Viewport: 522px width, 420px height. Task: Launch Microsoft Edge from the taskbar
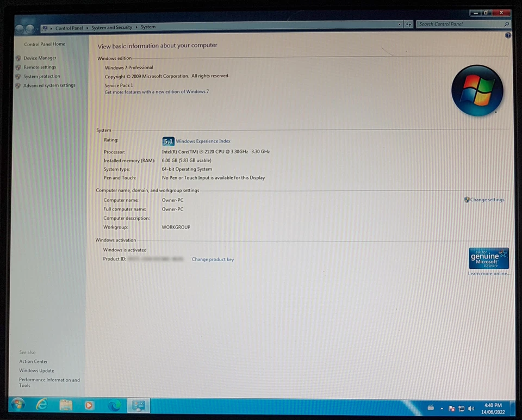click(x=114, y=405)
